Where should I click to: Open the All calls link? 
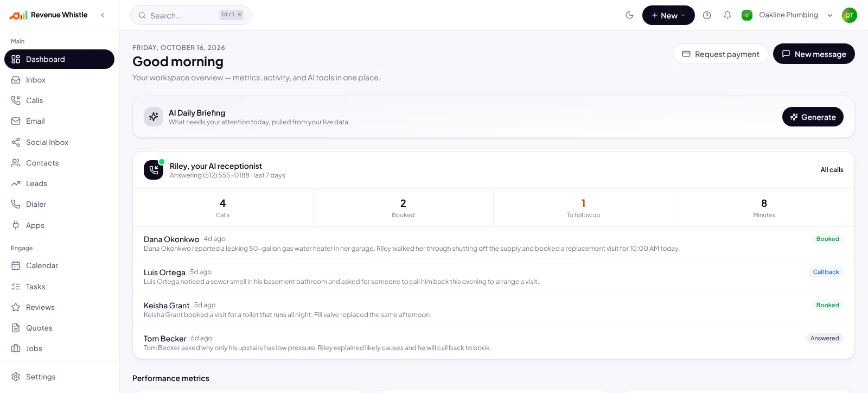(832, 170)
